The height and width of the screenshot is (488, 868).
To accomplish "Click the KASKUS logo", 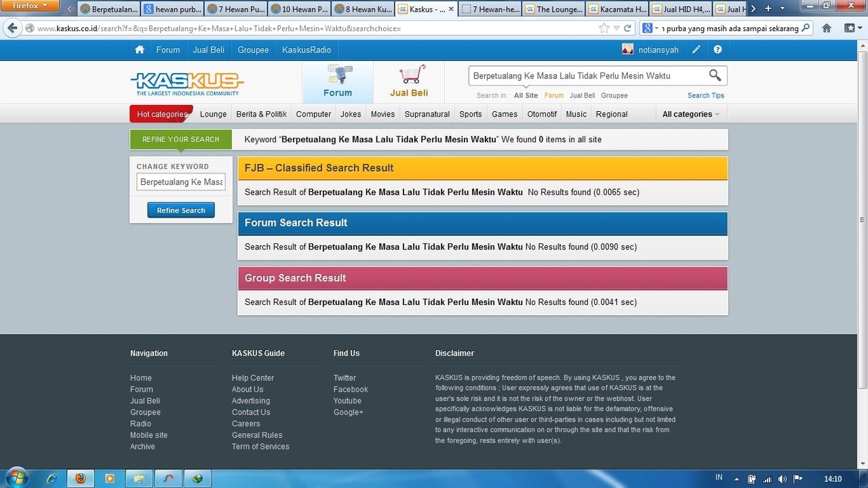I will [187, 84].
